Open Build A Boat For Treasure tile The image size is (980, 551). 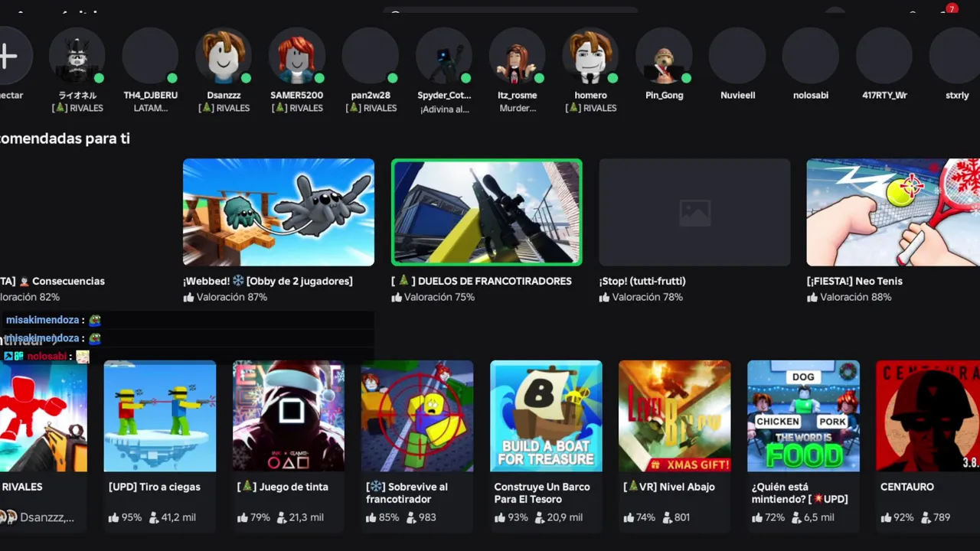click(x=546, y=416)
